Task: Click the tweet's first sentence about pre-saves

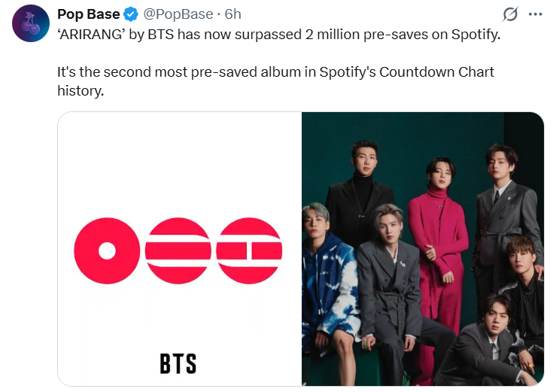Action: click(x=278, y=35)
